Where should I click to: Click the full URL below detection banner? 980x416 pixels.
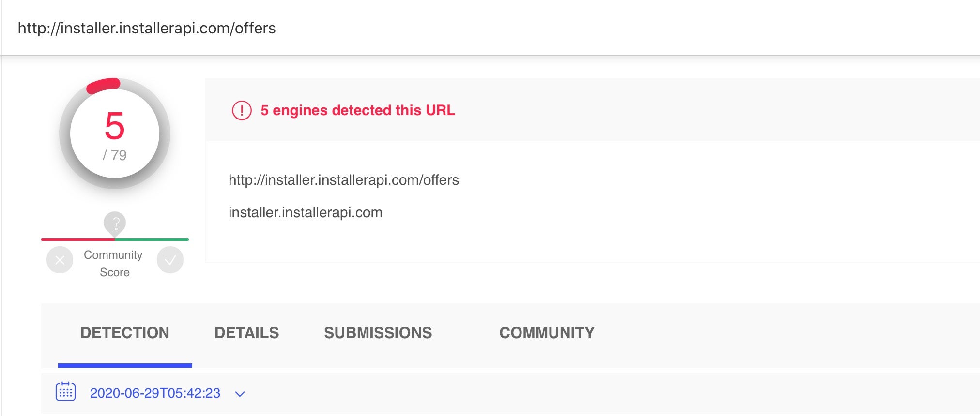(343, 180)
